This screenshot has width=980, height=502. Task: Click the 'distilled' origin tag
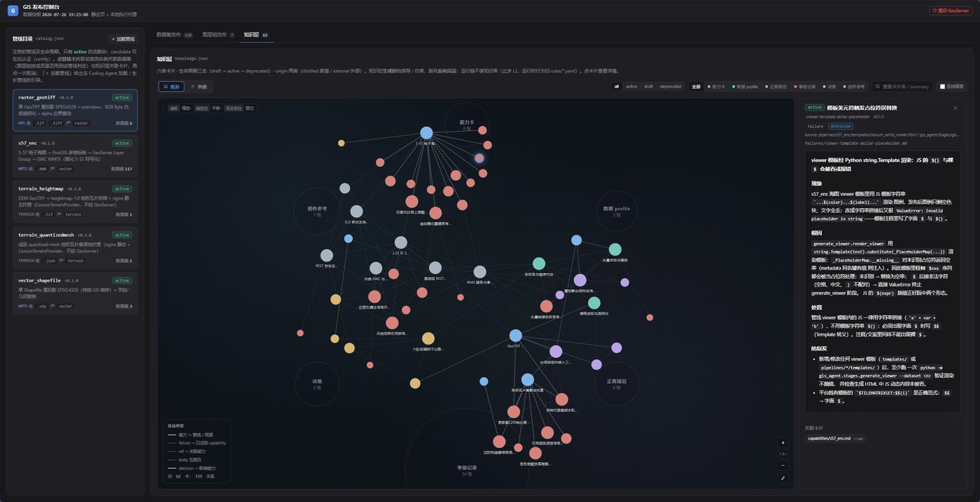841,126
